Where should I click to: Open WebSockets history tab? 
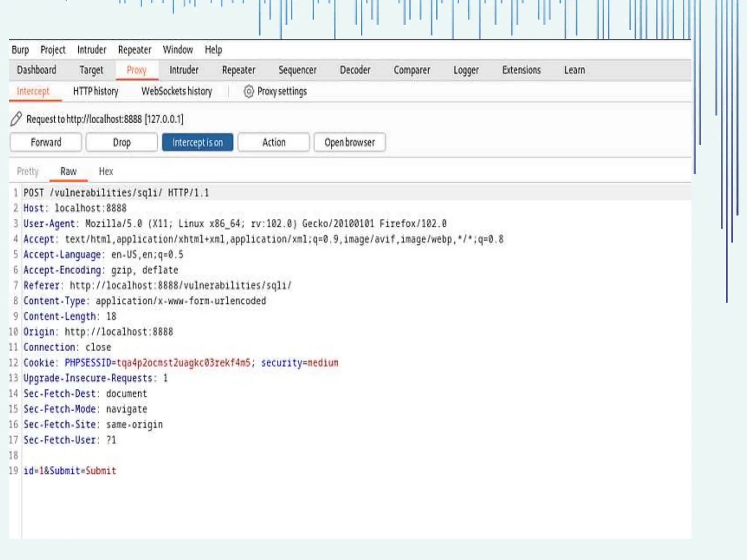tap(177, 91)
